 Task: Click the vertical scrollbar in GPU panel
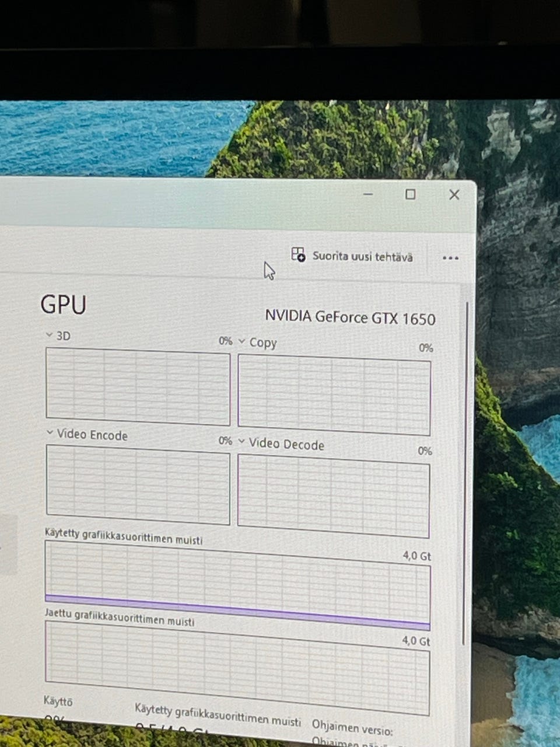click(x=466, y=473)
